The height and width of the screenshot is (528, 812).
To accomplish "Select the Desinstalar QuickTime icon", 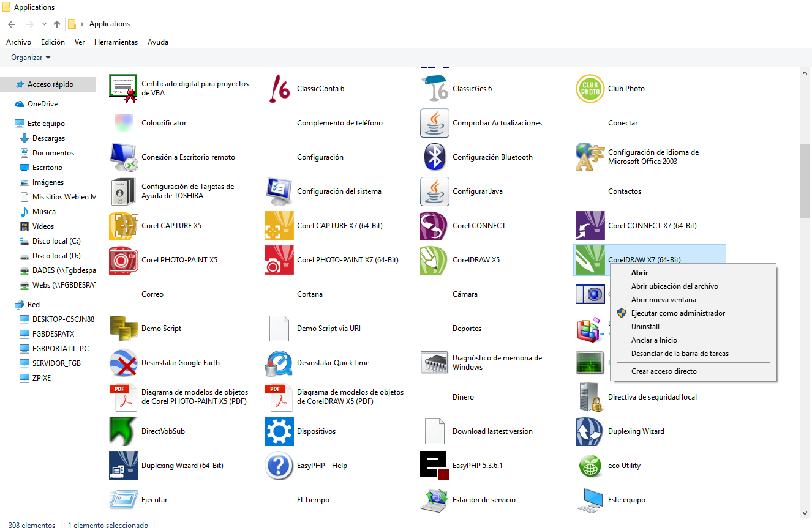I will pyautogui.click(x=279, y=363).
